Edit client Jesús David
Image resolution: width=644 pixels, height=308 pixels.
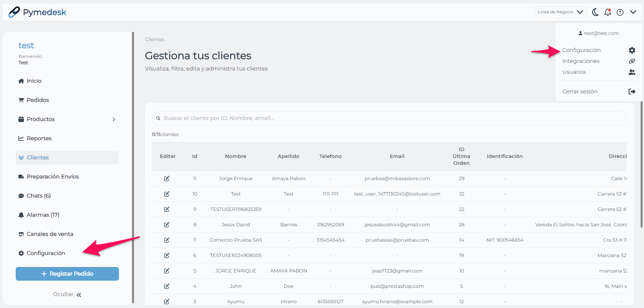coord(167,225)
